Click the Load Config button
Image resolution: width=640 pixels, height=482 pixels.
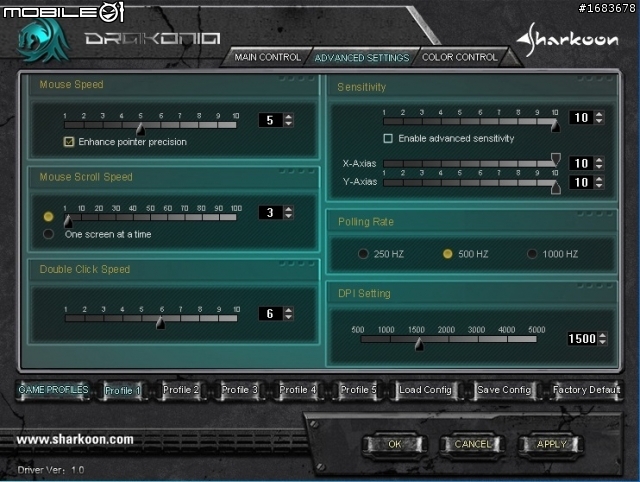coord(425,390)
